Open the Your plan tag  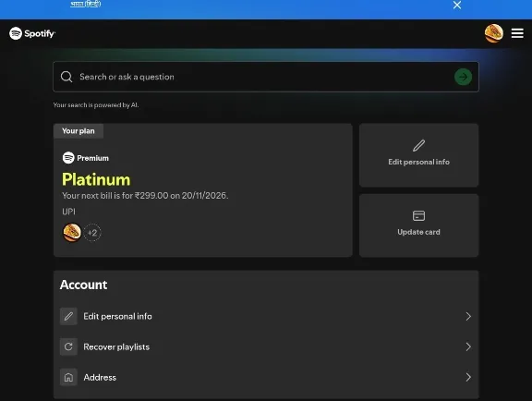(x=79, y=131)
